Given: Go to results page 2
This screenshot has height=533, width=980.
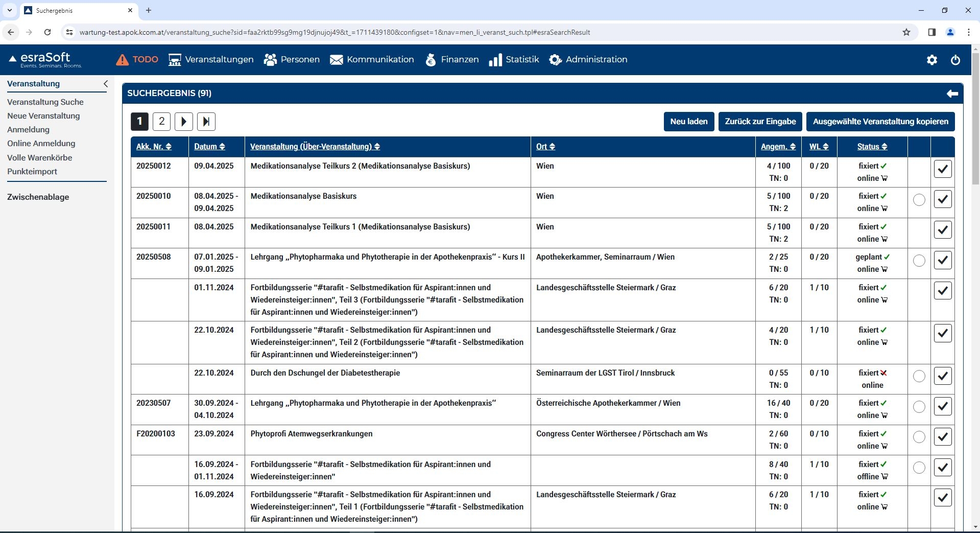Looking at the screenshot, I should coord(162,122).
